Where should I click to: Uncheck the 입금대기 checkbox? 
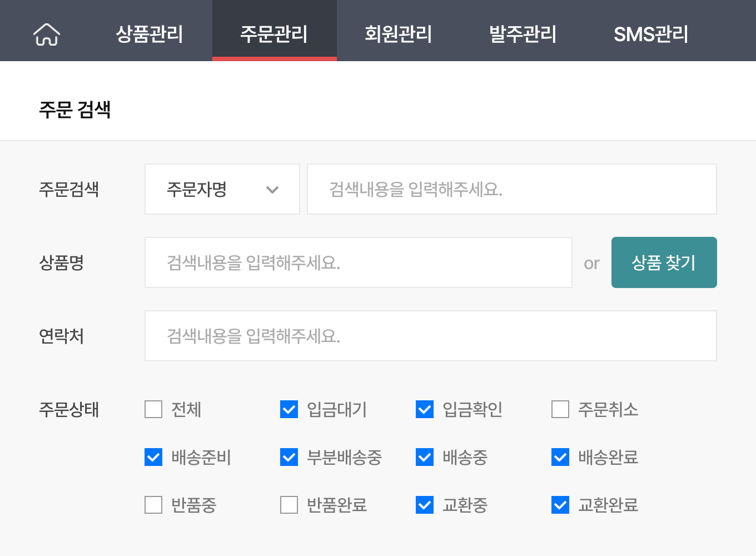click(289, 410)
